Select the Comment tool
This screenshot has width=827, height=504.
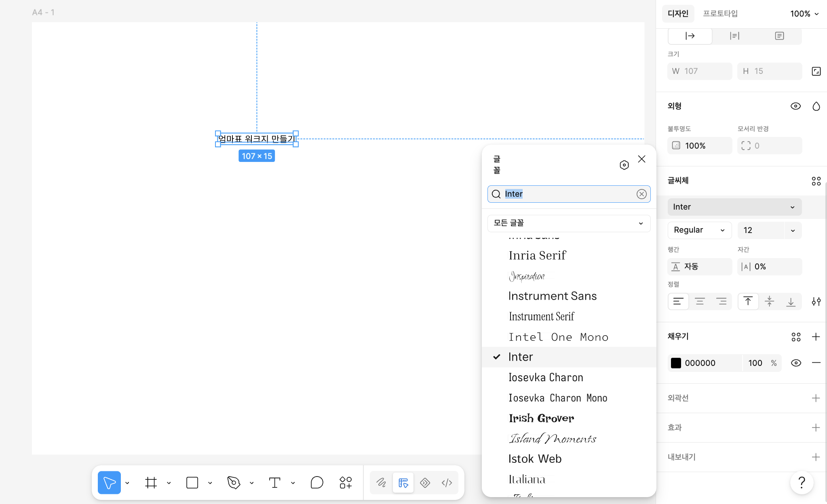pos(317,483)
